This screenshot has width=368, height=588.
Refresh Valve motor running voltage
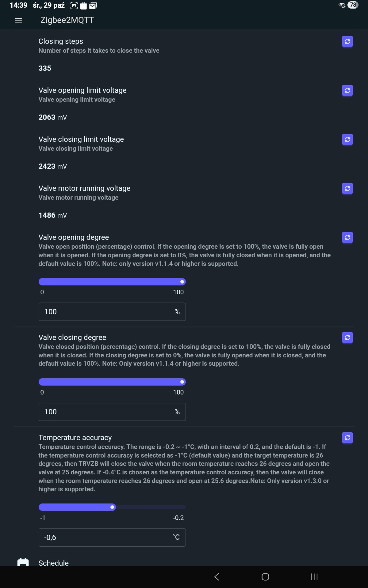click(x=347, y=189)
